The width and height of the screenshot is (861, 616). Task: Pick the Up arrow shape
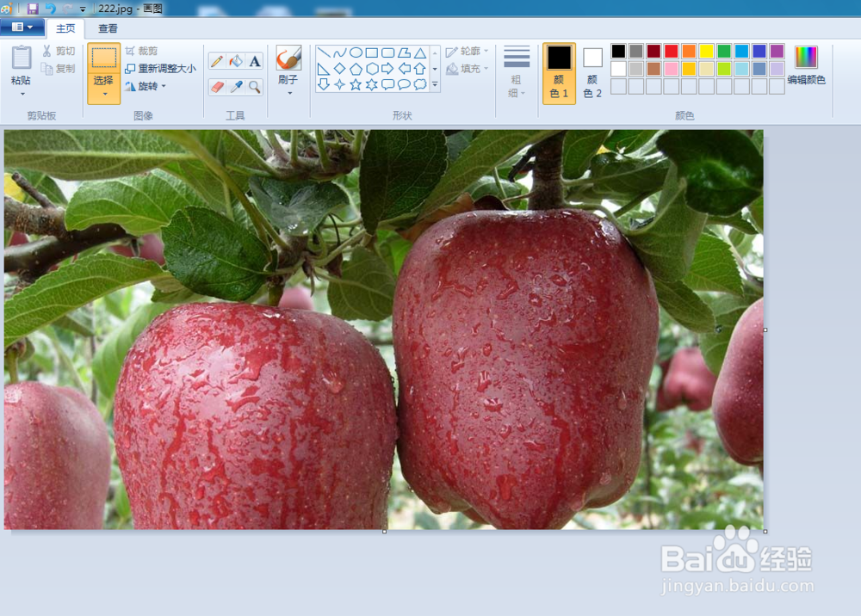click(x=420, y=69)
